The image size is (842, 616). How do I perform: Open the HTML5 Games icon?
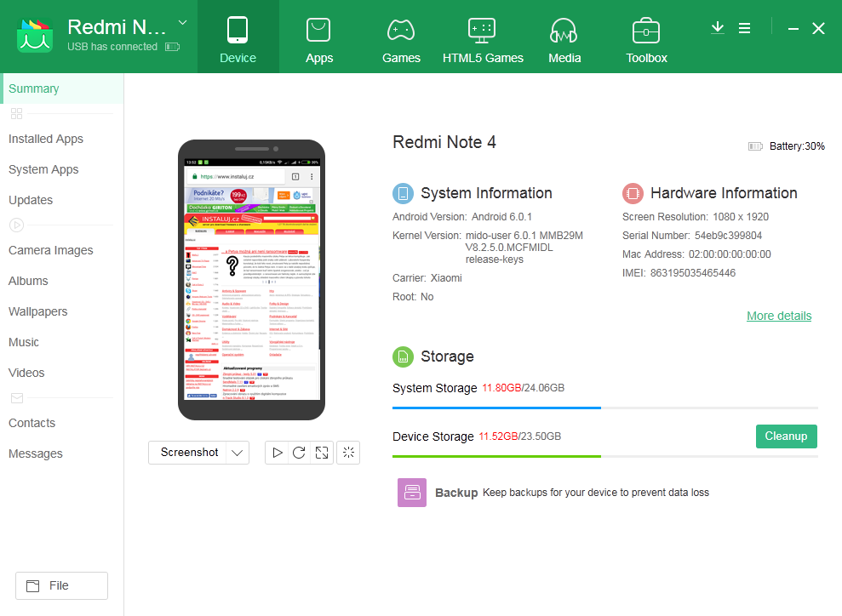[482, 31]
